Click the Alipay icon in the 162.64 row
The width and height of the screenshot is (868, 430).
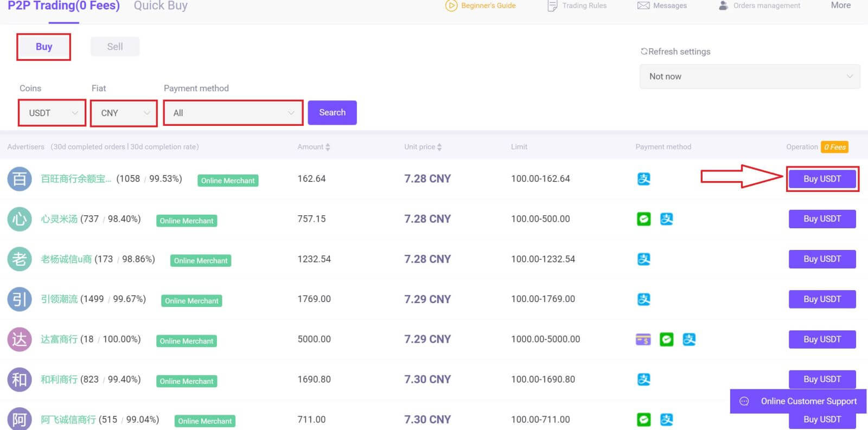click(x=643, y=178)
